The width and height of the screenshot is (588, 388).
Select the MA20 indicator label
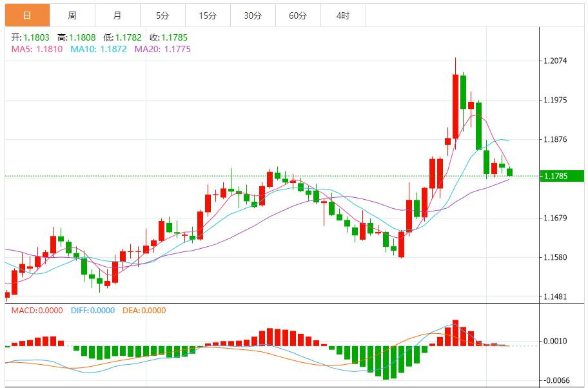pyautogui.click(x=162, y=49)
